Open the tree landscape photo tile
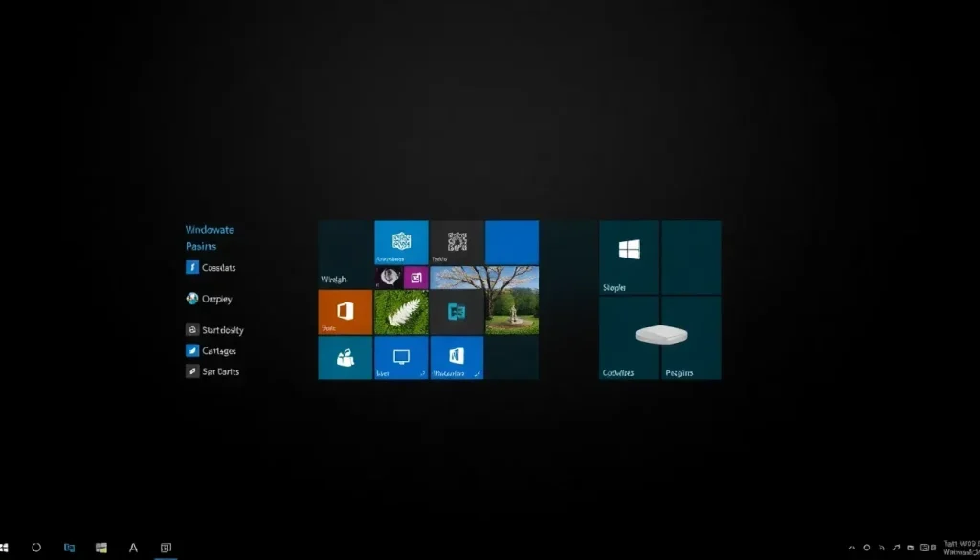This screenshot has width=980, height=560. pyautogui.click(x=484, y=299)
